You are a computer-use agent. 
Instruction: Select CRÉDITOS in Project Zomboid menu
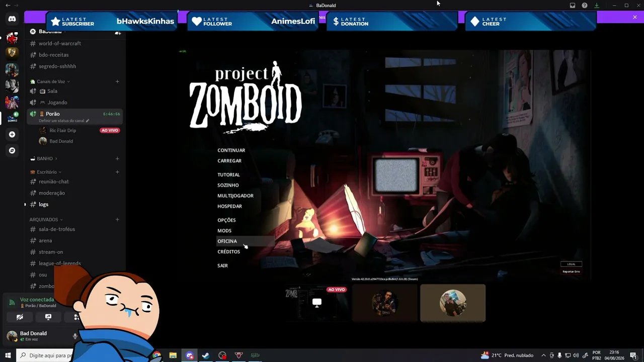[x=229, y=252]
